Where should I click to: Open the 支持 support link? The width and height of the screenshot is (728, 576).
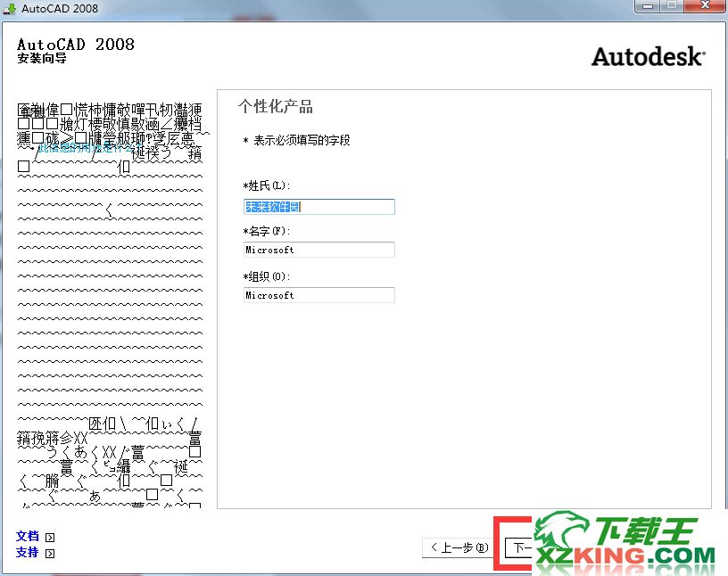[x=28, y=552]
